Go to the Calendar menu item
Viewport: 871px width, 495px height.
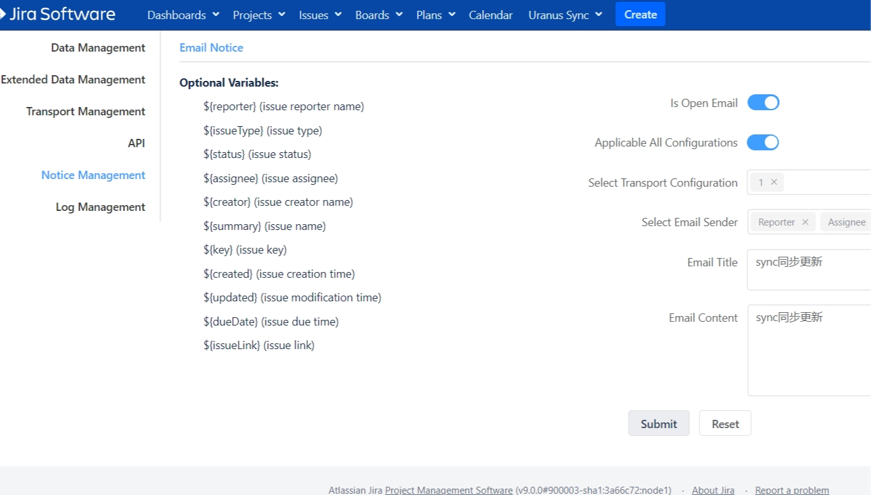pos(490,15)
